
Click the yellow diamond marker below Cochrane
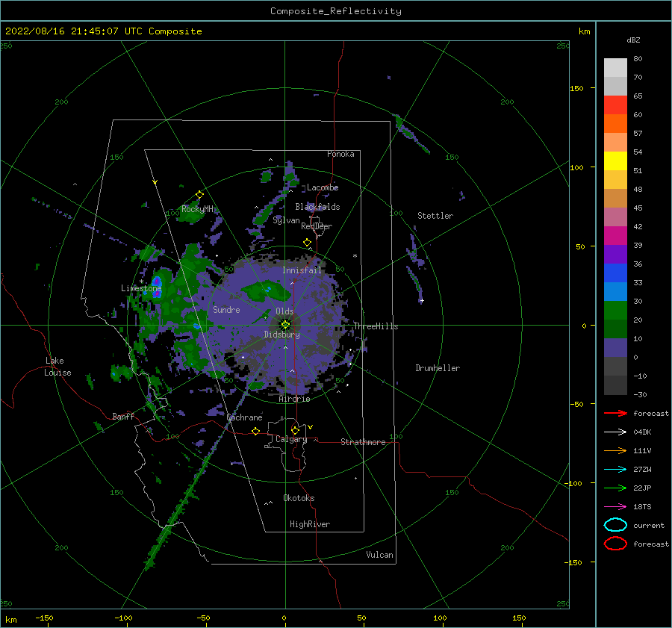256,432
